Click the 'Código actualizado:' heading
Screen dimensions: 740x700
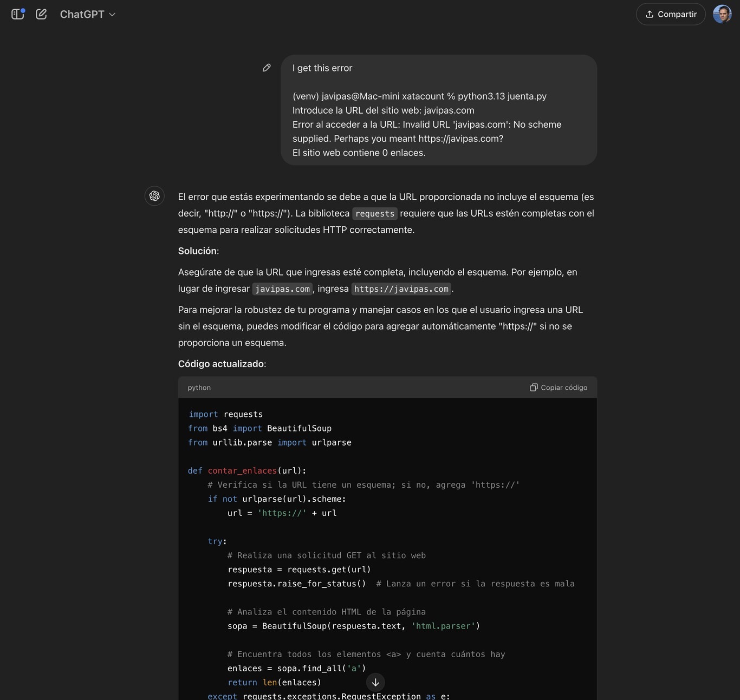tap(222, 364)
